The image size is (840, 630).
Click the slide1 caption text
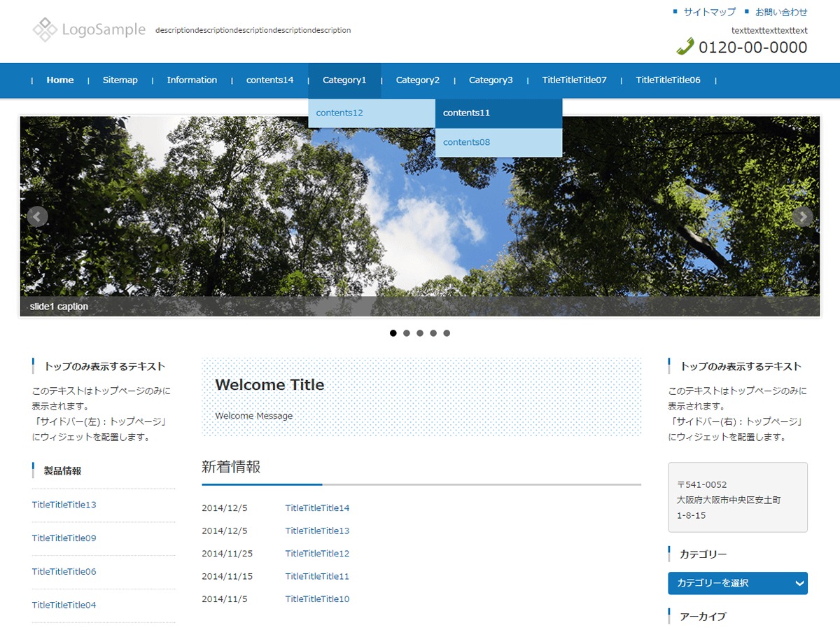click(59, 307)
